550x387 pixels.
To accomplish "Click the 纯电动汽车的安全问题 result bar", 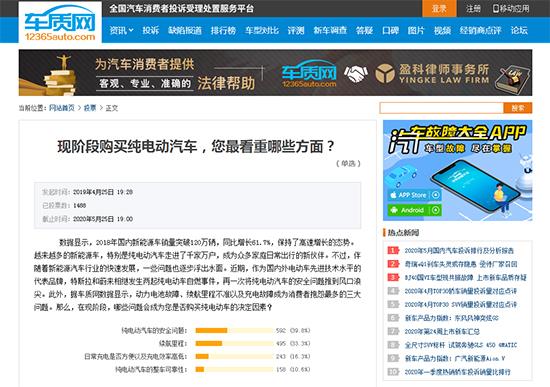I will click(234, 331).
